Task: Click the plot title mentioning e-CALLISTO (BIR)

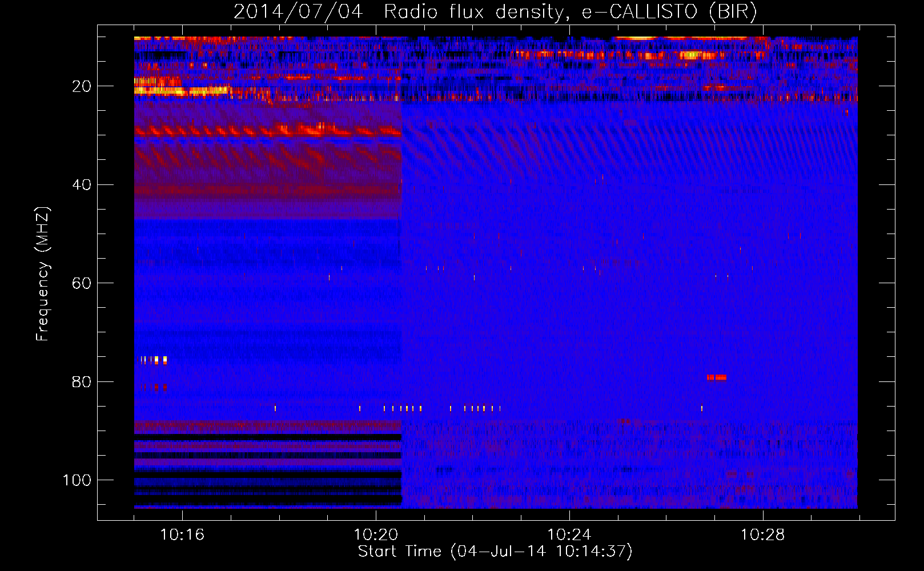Action: 495,11
